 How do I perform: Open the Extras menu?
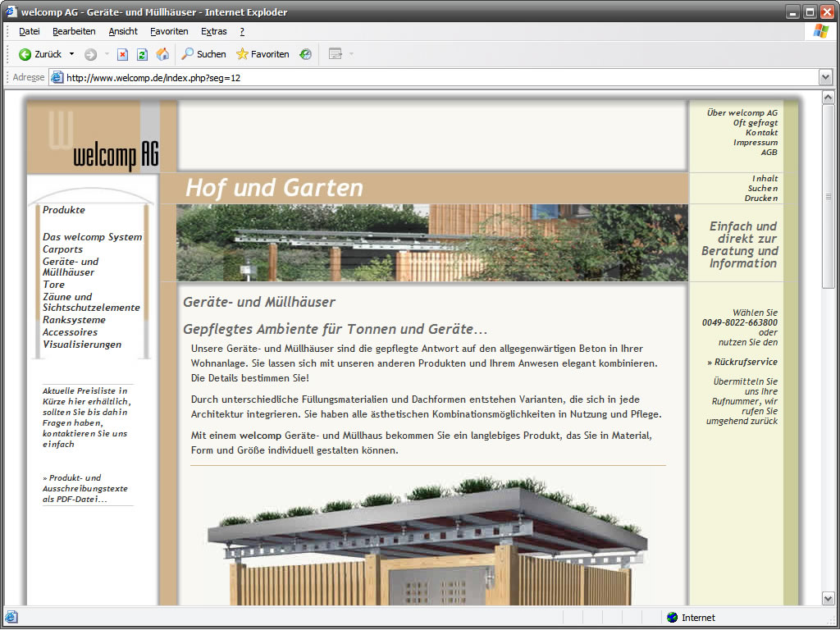[214, 32]
